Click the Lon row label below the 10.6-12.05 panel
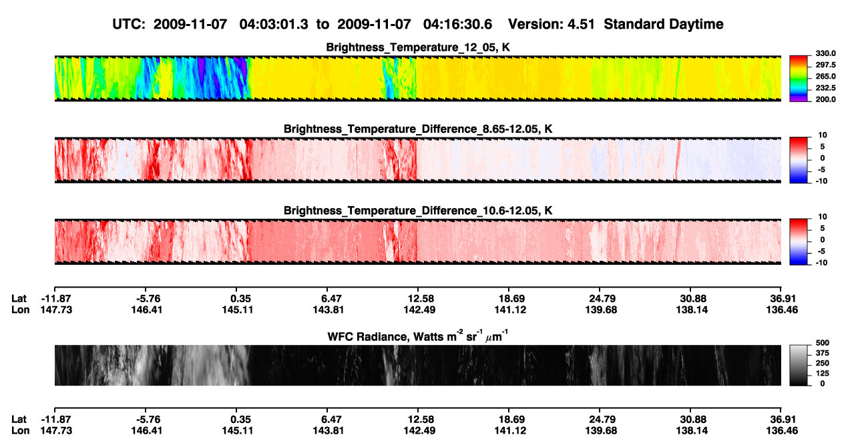The height and width of the screenshot is (445, 868). [19, 310]
